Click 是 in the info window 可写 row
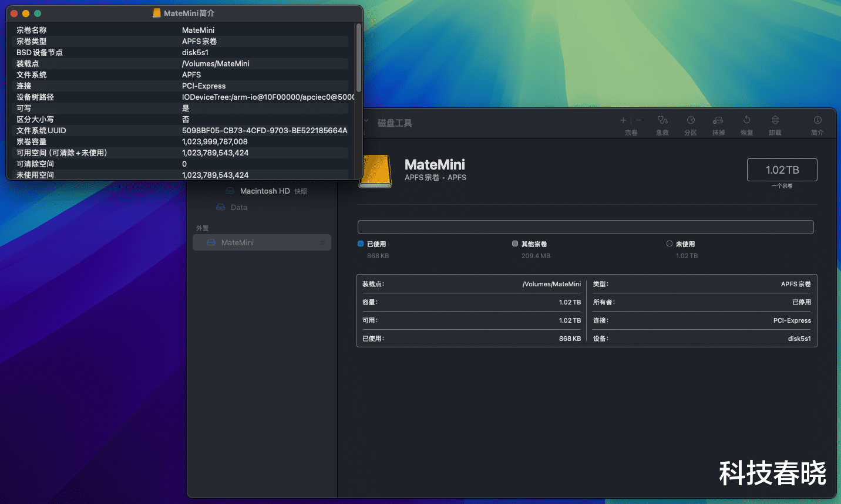 (x=186, y=108)
